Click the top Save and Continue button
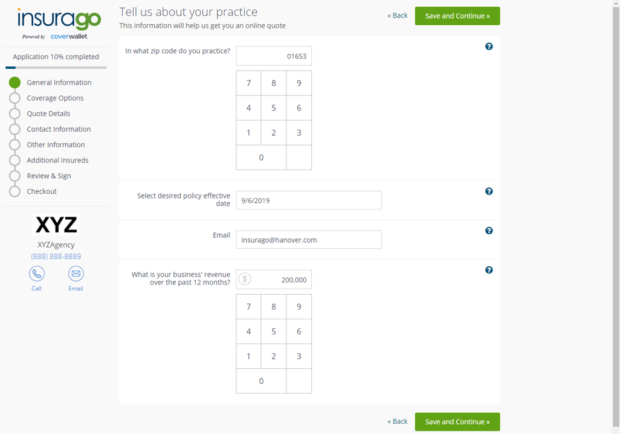620x434 pixels. pyautogui.click(x=457, y=16)
